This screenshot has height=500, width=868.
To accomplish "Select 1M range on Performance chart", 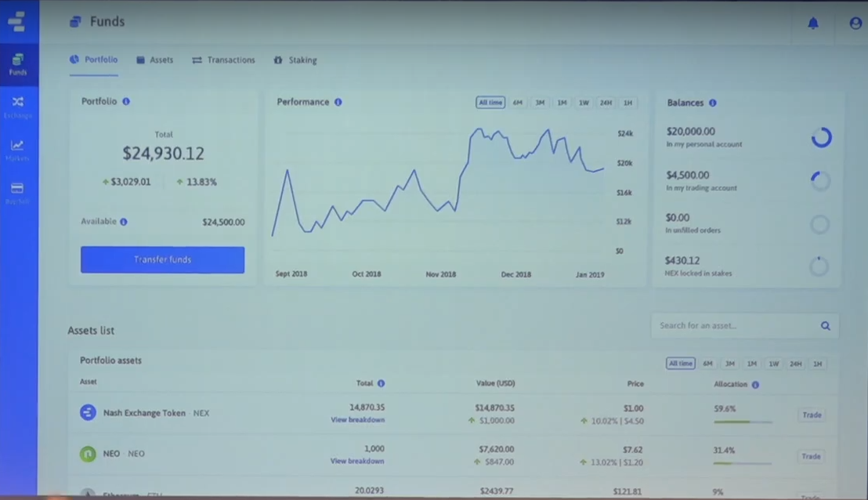I will (562, 103).
